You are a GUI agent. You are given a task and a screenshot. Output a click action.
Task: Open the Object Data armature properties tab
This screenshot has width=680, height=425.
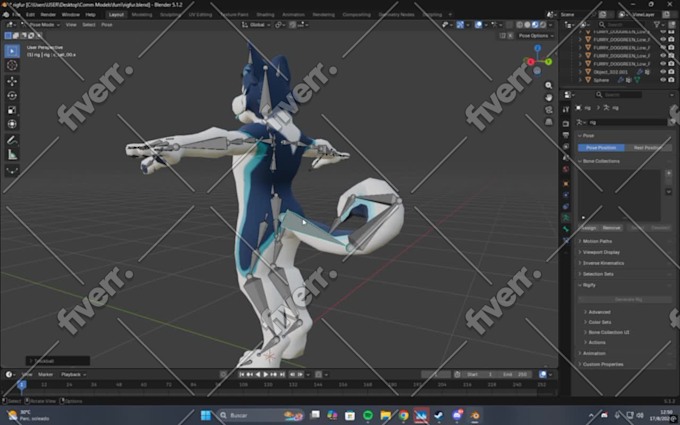(x=566, y=217)
